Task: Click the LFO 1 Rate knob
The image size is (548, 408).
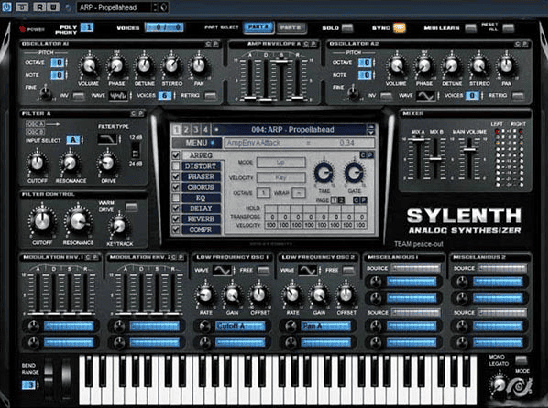Action: point(206,295)
